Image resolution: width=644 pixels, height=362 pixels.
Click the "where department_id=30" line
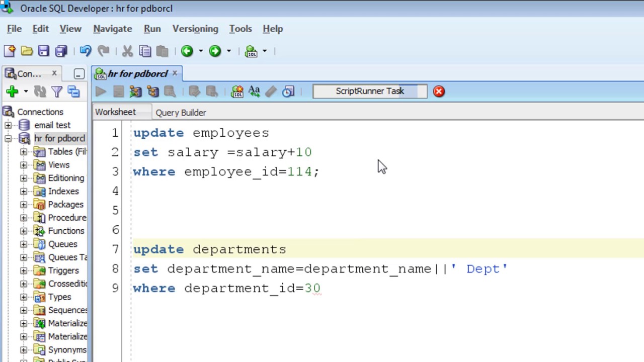pyautogui.click(x=227, y=288)
